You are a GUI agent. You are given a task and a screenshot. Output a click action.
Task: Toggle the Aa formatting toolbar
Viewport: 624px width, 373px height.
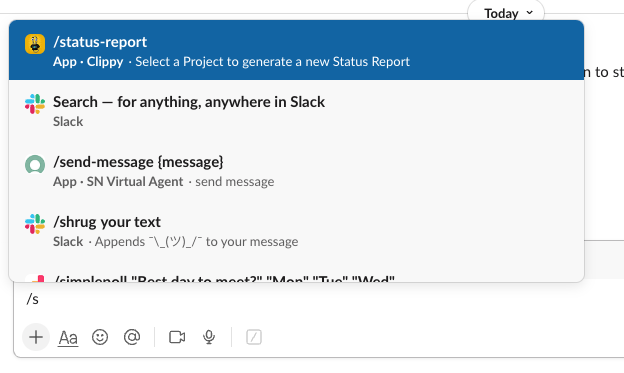click(x=68, y=338)
